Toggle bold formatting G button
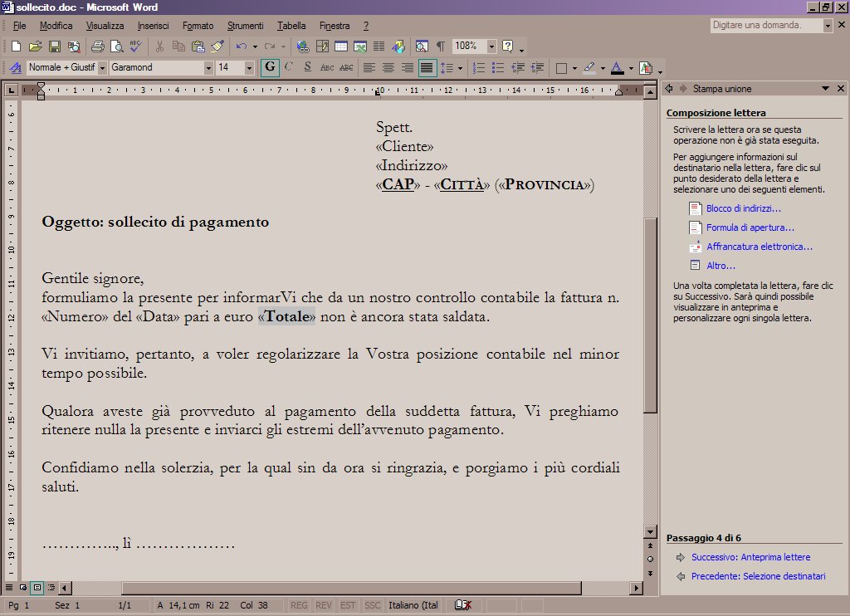The height and width of the screenshot is (616, 850). [x=270, y=68]
